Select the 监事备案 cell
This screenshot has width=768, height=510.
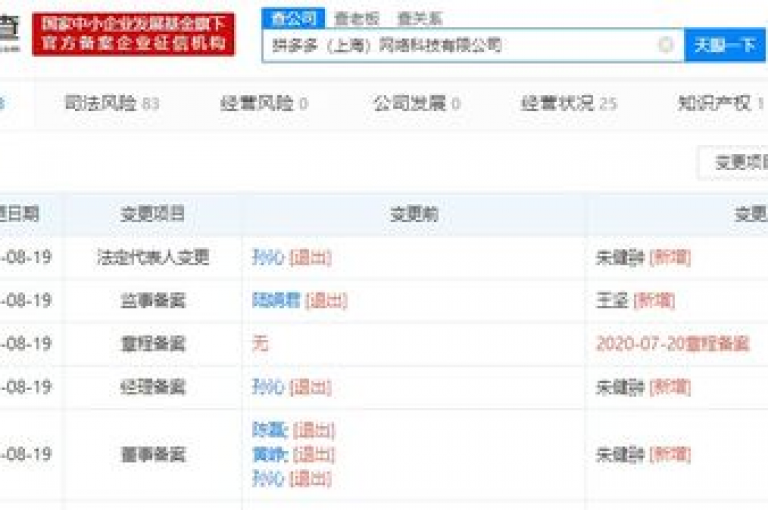(153, 300)
